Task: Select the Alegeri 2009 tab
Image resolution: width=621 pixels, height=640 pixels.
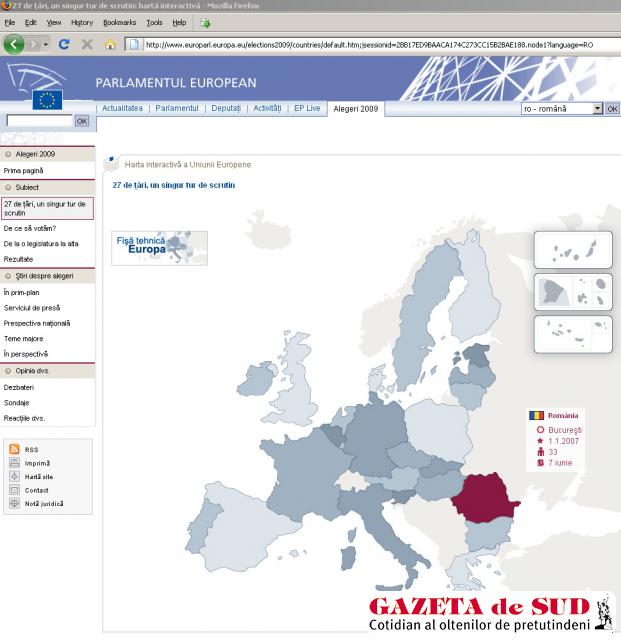Action: click(x=356, y=109)
